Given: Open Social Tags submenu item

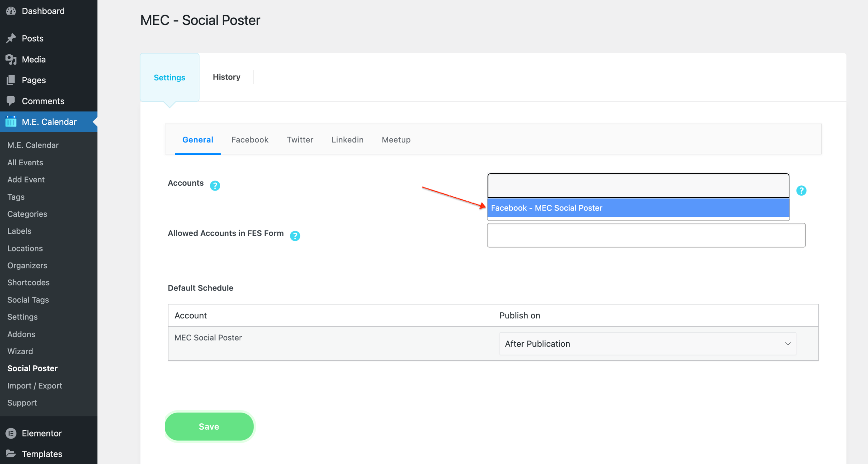Looking at the screenshot, I should point(28,299).
